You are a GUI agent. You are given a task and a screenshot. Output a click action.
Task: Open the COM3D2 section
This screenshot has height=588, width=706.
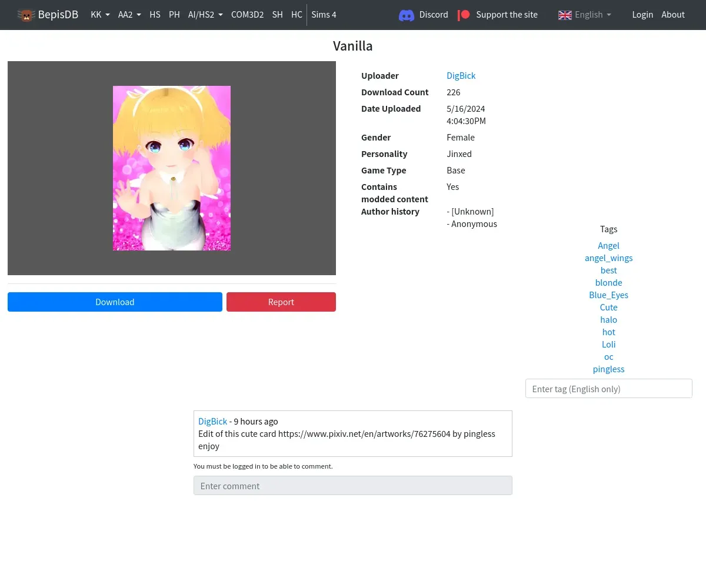tap(247, 15)
